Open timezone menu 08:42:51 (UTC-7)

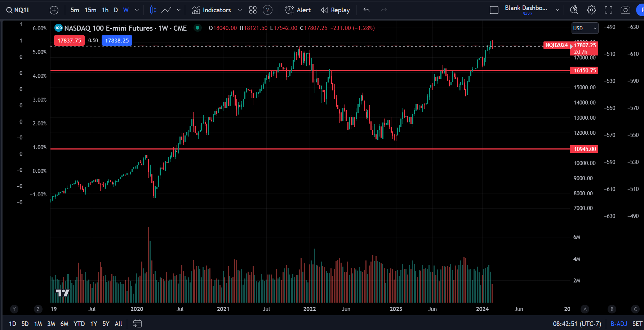(x=577, y=324)
